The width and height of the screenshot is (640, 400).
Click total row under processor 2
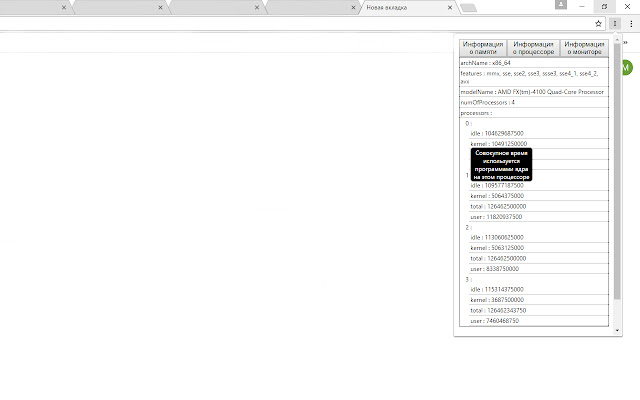[539, 258]
